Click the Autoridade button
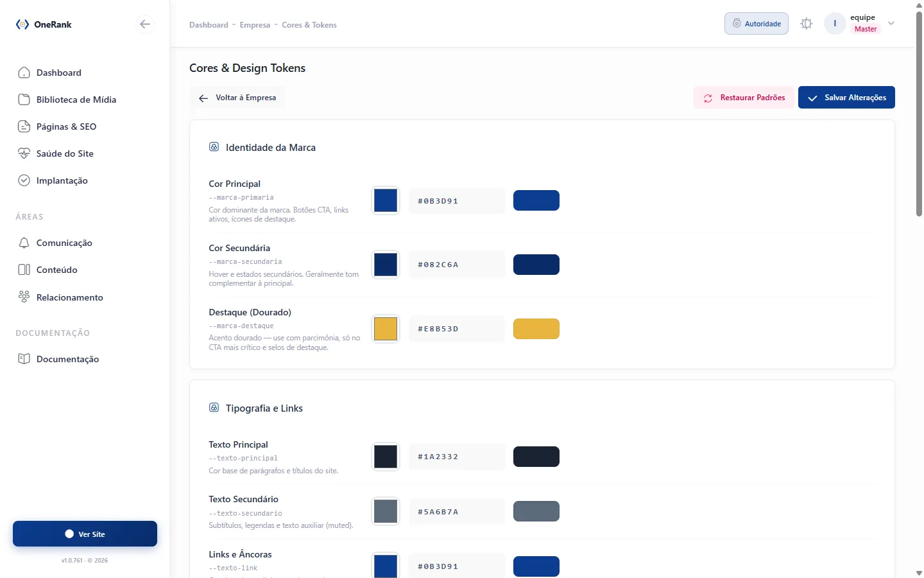The image size is (924, 578). tap(757, 24)
